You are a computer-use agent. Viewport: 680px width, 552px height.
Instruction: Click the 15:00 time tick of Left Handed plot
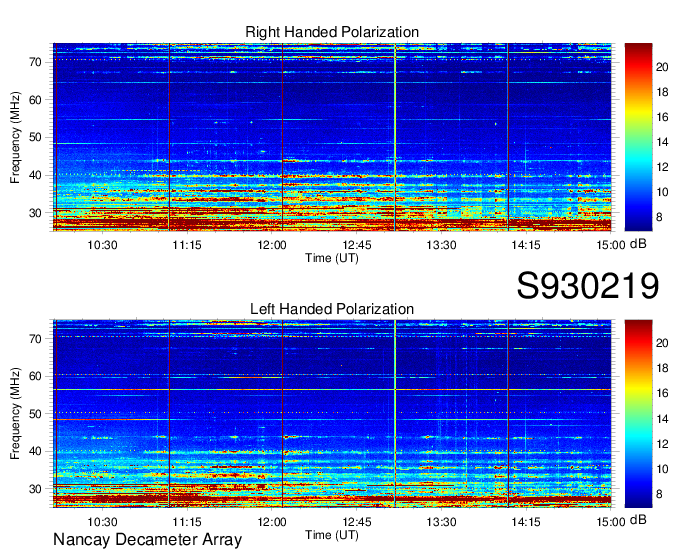tap(611, 522)
